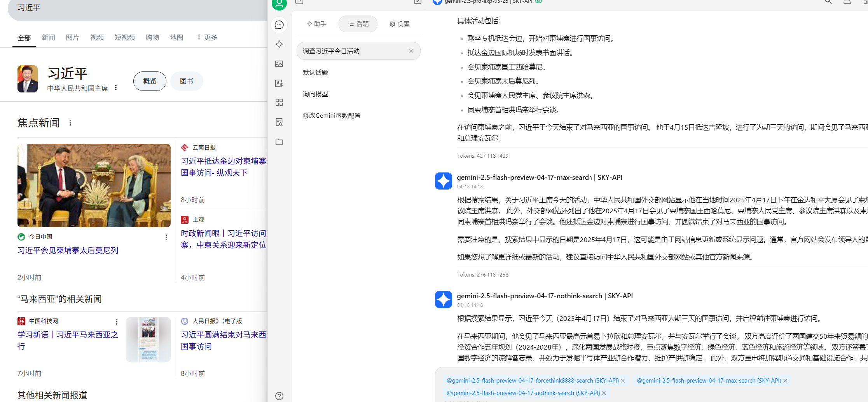Open the translate sidebar icon
The width and height of the screenshot is (868, 402).
click(x=279, y=83)
